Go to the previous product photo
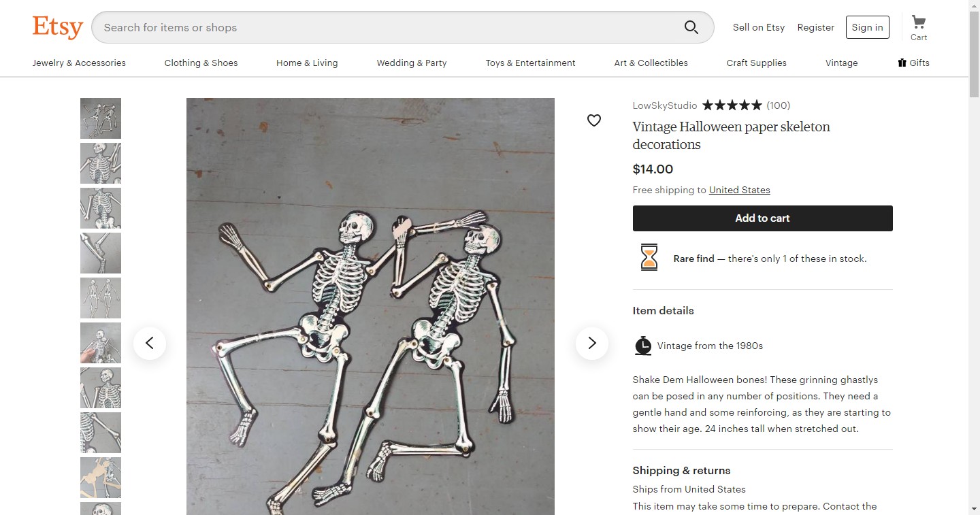The image size is (980, 515). (x=150, y=344)
